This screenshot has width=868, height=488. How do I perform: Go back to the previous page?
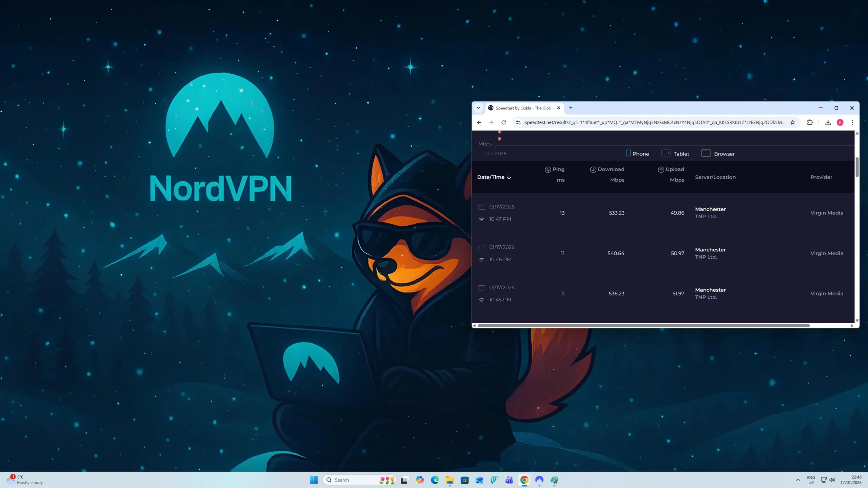[x=479, y=122]
